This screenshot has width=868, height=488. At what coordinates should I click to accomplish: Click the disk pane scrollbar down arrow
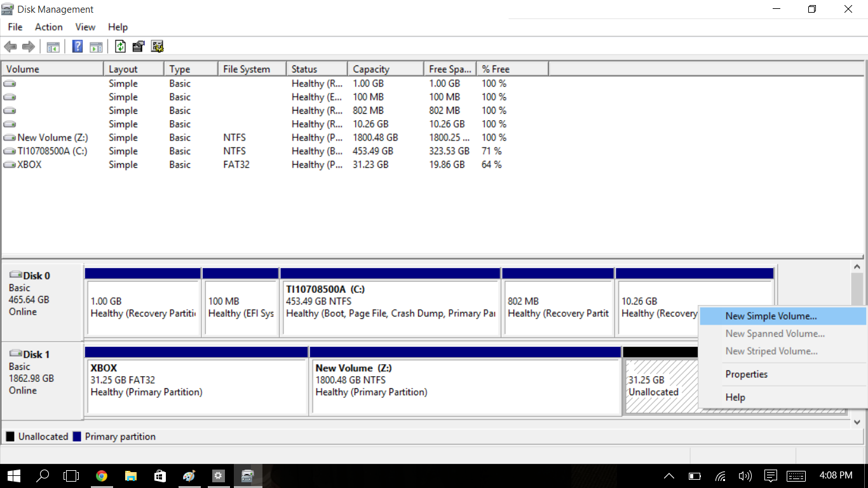click(x=857, y=422)
